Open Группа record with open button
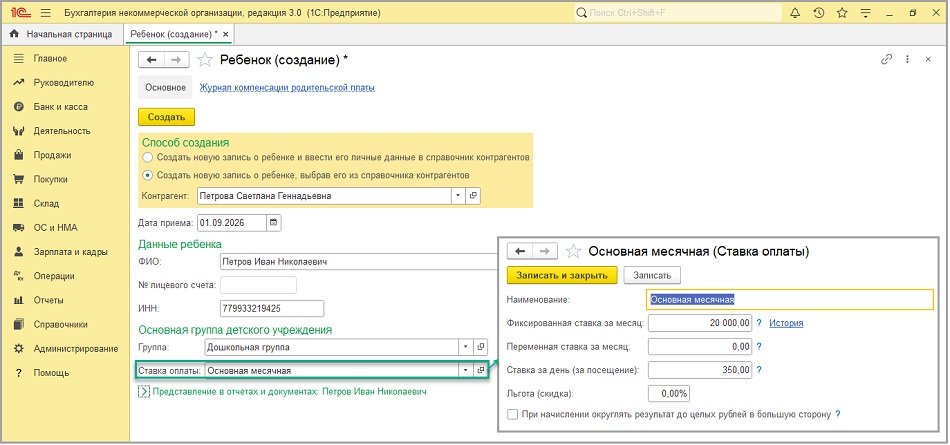 pos(480,347)
